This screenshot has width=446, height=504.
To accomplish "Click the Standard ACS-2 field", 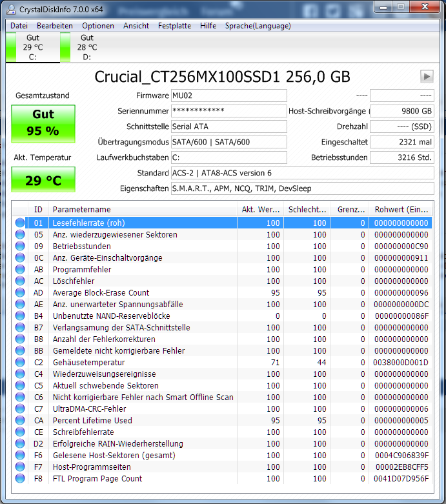I will [x=302, y=173].
